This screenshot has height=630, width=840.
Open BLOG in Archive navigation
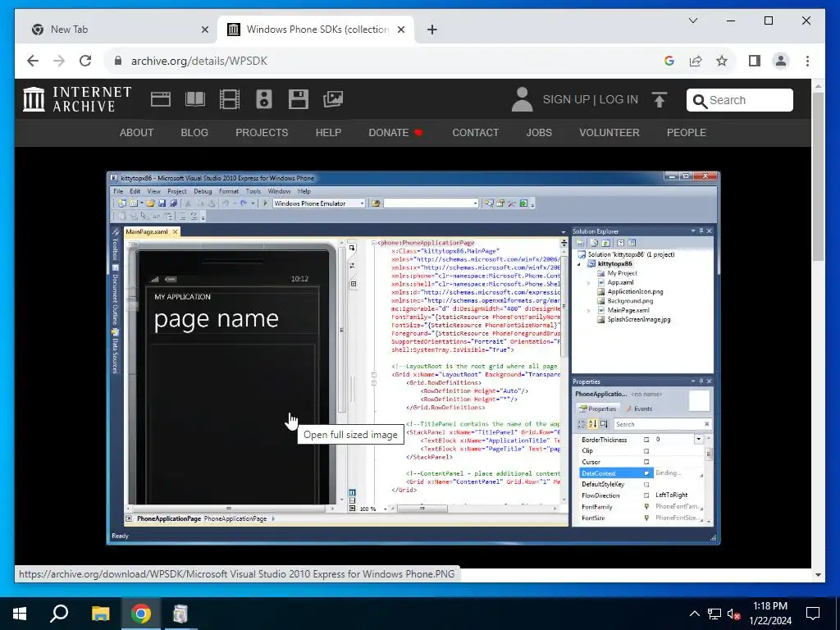click(194, 133)
